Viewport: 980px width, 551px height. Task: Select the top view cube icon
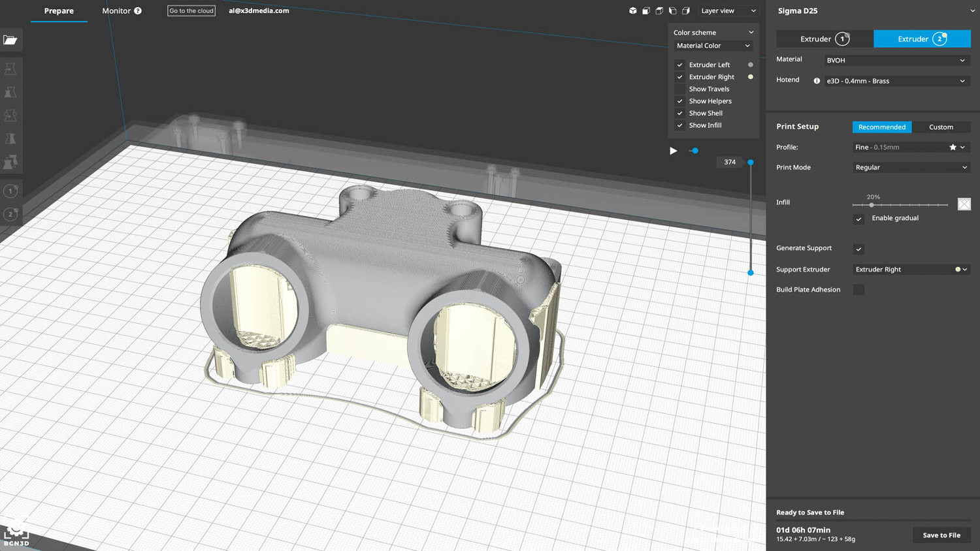pyautogui.click(x=659, y=11)
